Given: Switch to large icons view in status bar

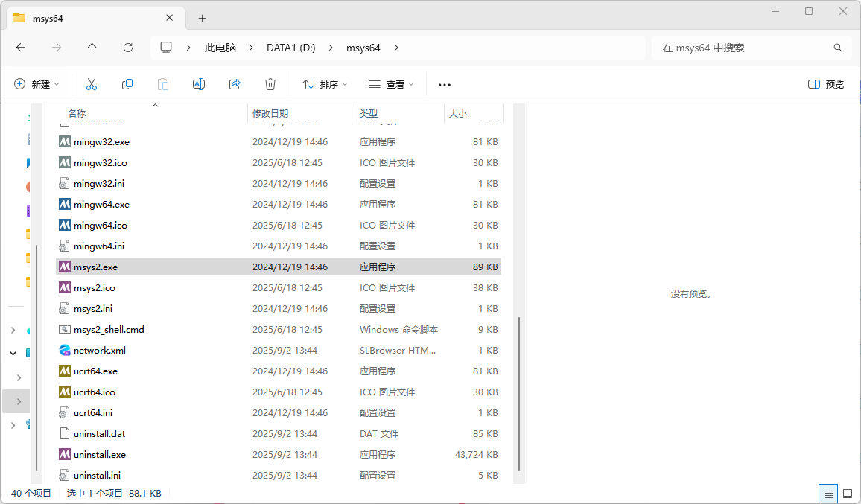Looking at the screenshot, I should [x=848, y=494].
